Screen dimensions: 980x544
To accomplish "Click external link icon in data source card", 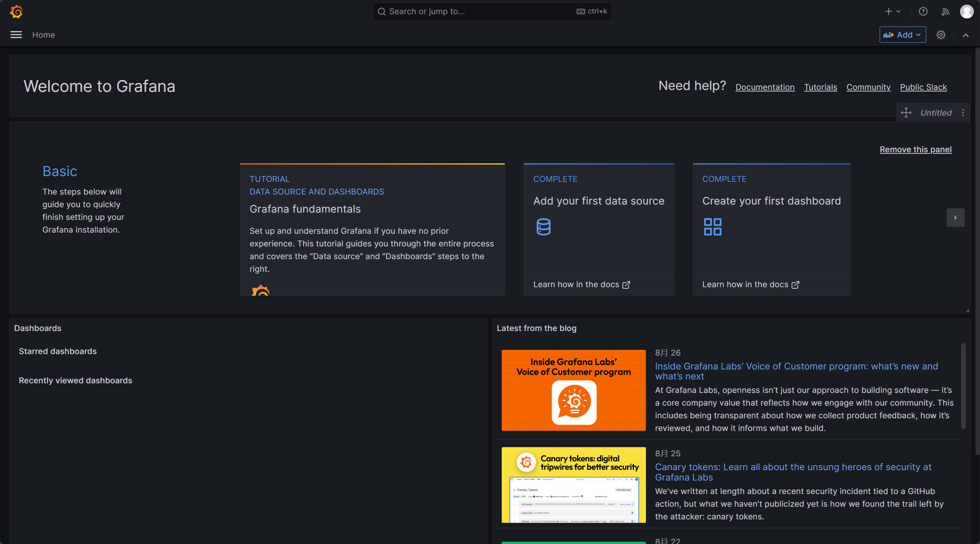I will pos(626,285).
